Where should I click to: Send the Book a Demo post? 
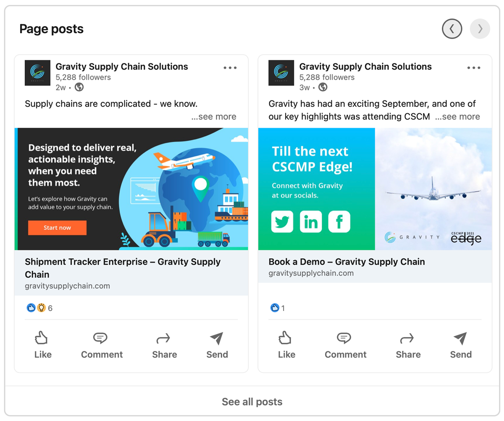click(461, 345)
